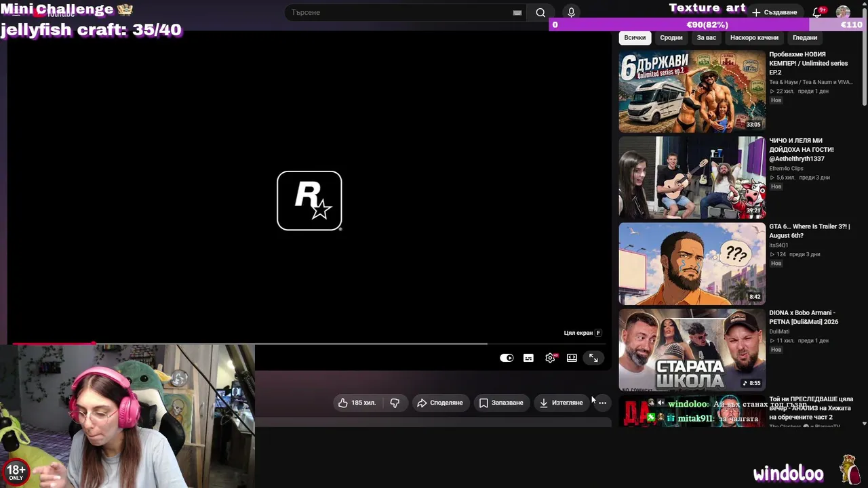The image size is (868, 488).
Task: Select the За вас filter chip
Action: click(x=707, y=38)
